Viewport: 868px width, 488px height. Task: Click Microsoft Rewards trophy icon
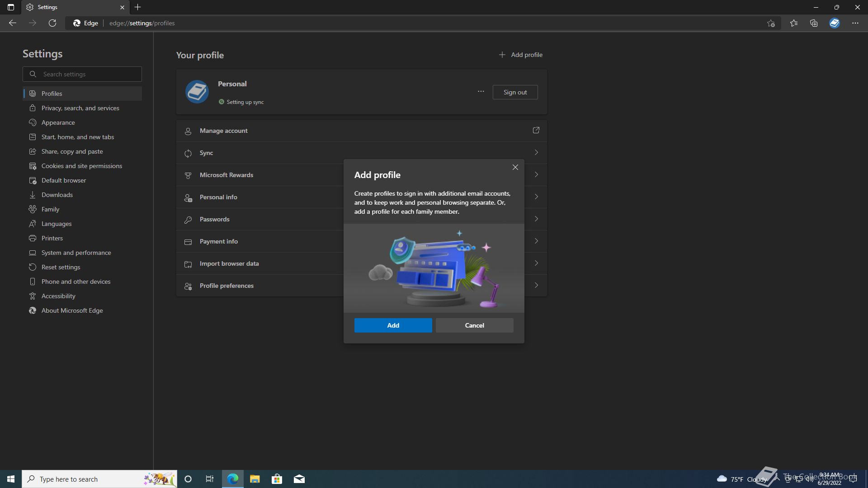188,175
